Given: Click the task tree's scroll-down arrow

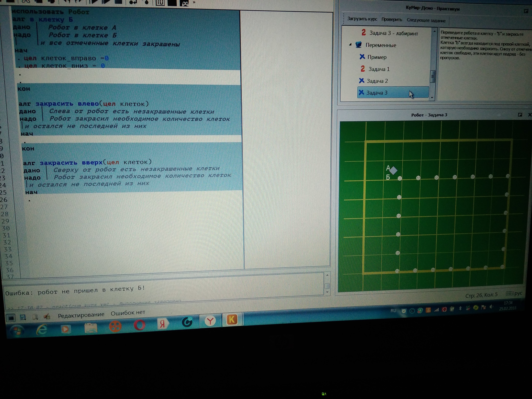Looking at the screenshot, I should tap(432, 98).
